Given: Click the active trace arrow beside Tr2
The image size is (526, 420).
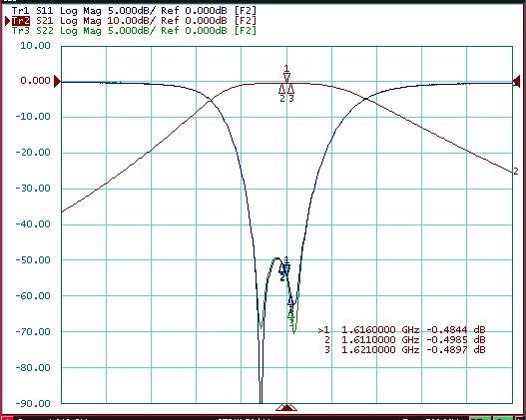Looking at the screenshot, I should coord(7,21).
